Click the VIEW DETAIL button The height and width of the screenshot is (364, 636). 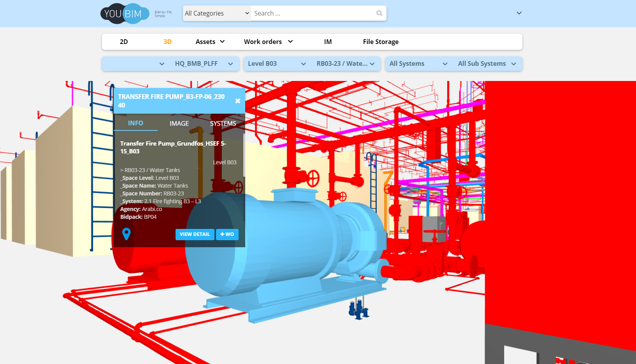tap(195, 234)
